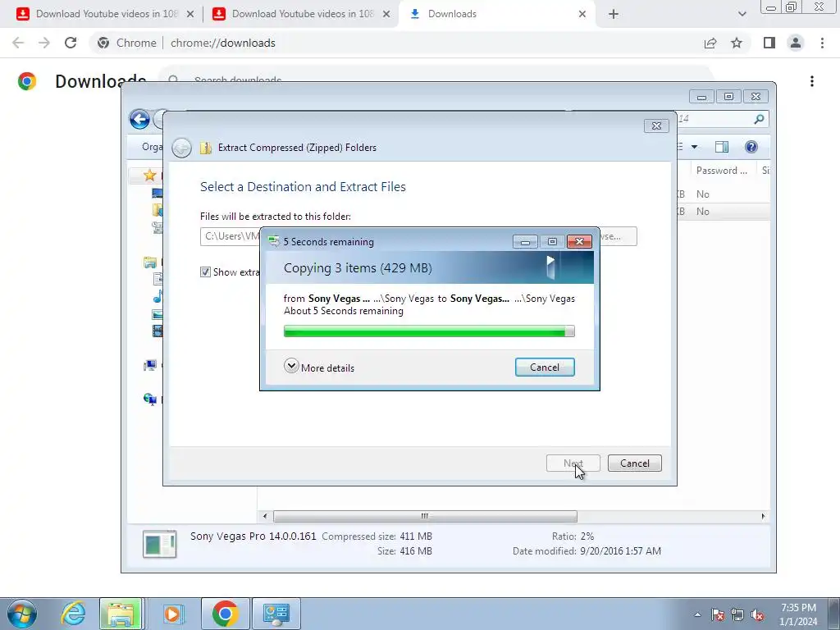This screenshot has width=840, height=630.
Task: Click Next in the extract wizard
Action: 573,463
